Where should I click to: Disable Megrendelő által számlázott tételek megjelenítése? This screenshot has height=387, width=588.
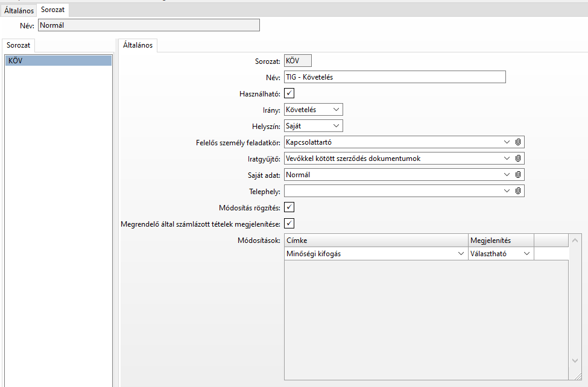(289, 224)
